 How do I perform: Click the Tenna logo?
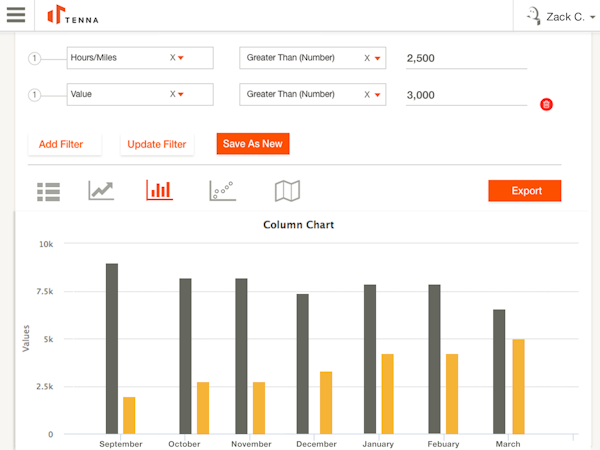point(73,15)
